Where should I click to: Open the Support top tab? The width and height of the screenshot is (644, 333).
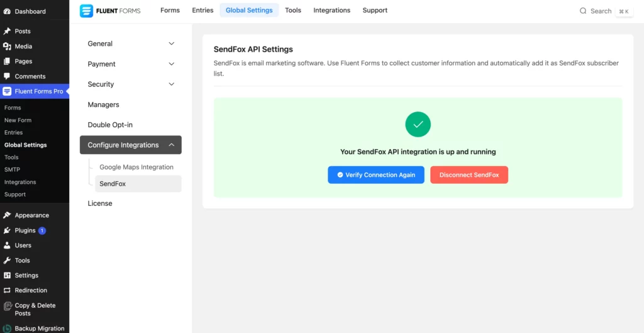click(x=375, y=10)
